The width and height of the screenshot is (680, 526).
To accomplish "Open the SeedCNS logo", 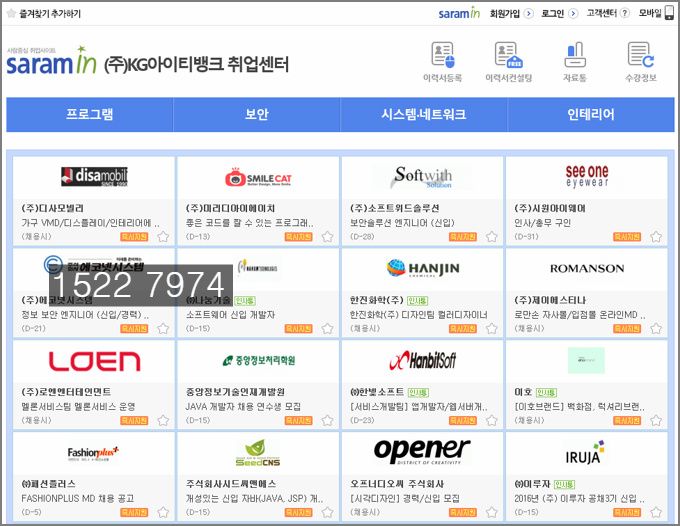I will coord(258,453).
